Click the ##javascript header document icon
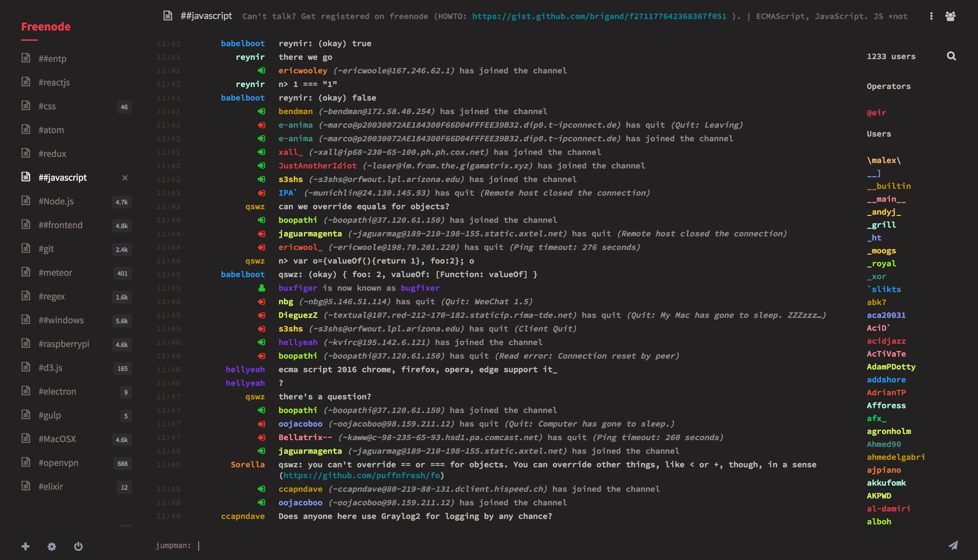The image size is (978, 560). coord(167,15)
